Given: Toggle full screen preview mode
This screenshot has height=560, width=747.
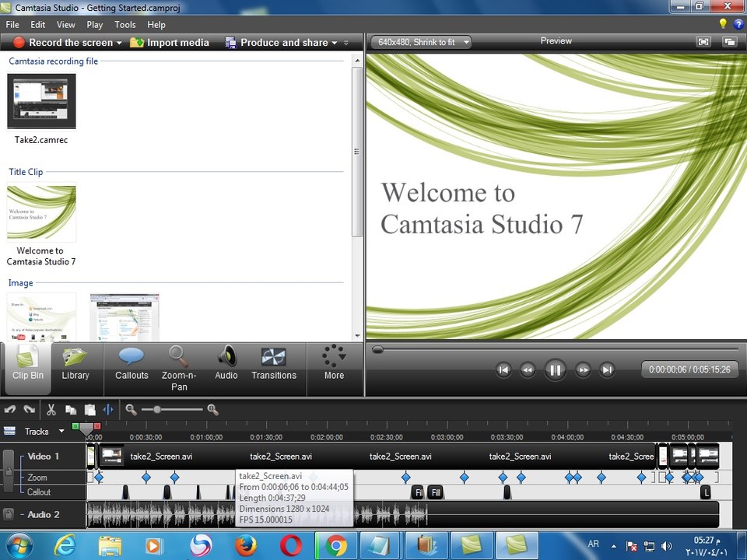Looking at the screenshot, I should (x=703, y=42).
